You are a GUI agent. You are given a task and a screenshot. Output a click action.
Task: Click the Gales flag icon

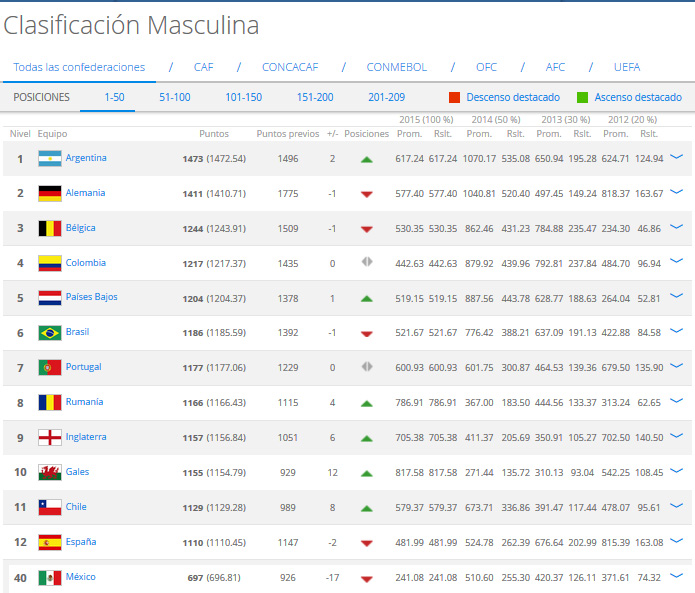pos(50,472)
